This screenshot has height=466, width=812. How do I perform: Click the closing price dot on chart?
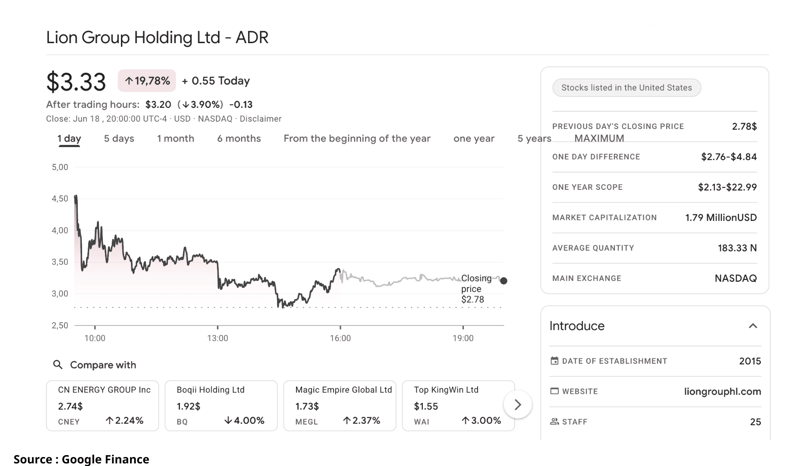click(503, 281)
